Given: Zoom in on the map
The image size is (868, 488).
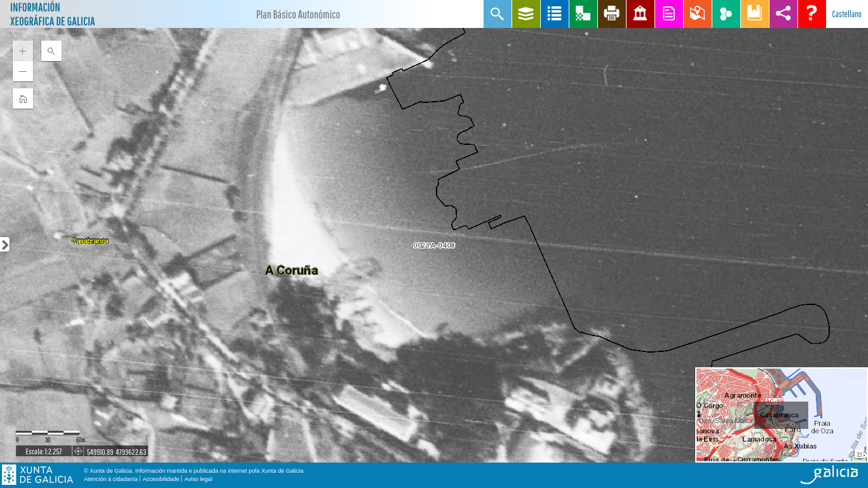Looking at the screenshot, I should point(23,51).
